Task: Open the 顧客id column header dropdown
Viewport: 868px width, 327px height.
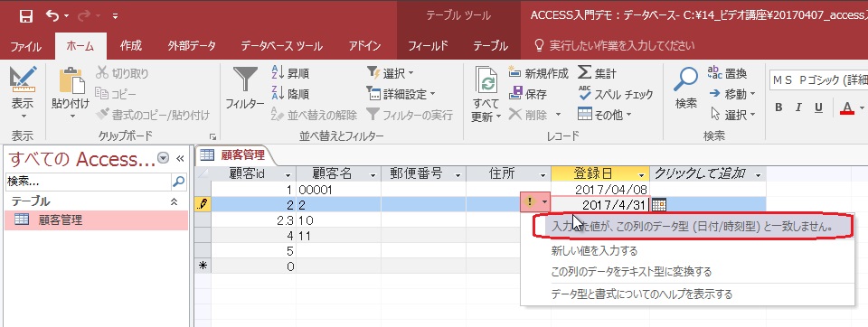Action: pyautogui.click(x=288, y=175)
